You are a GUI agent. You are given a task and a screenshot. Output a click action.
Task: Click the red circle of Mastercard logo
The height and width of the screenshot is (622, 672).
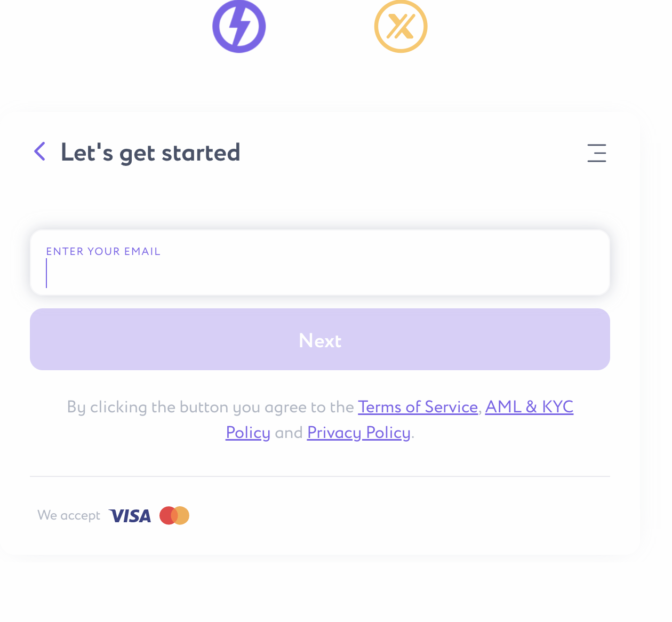tap(167, 515)
